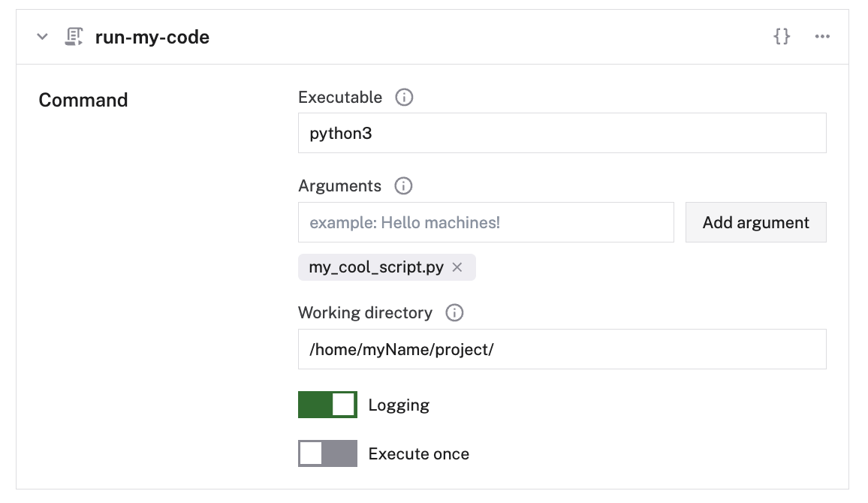Disable the Logging toggle
868x503 pixels.
pos(327,405)
